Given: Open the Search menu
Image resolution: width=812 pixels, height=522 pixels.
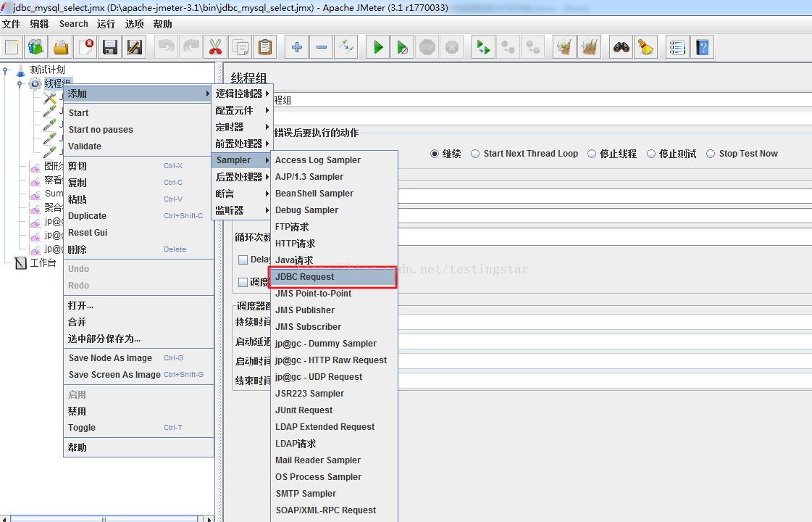Looking at the screenshot, I should point(74,24).
